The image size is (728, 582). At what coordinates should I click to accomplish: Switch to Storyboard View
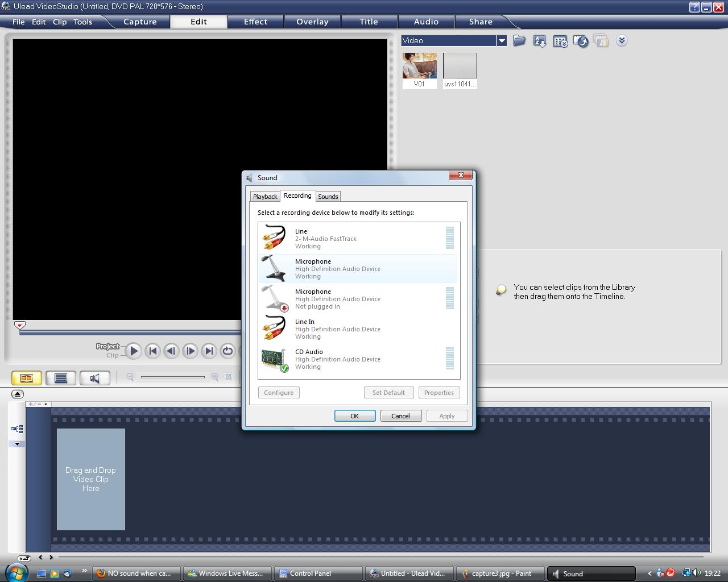pos(27,378)
